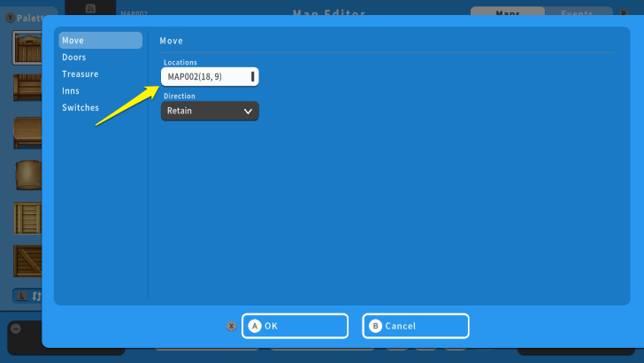Click the minus button icon at bottom left
The height and width of the screenshot is (363, 644).
click(x=16, y=328)
